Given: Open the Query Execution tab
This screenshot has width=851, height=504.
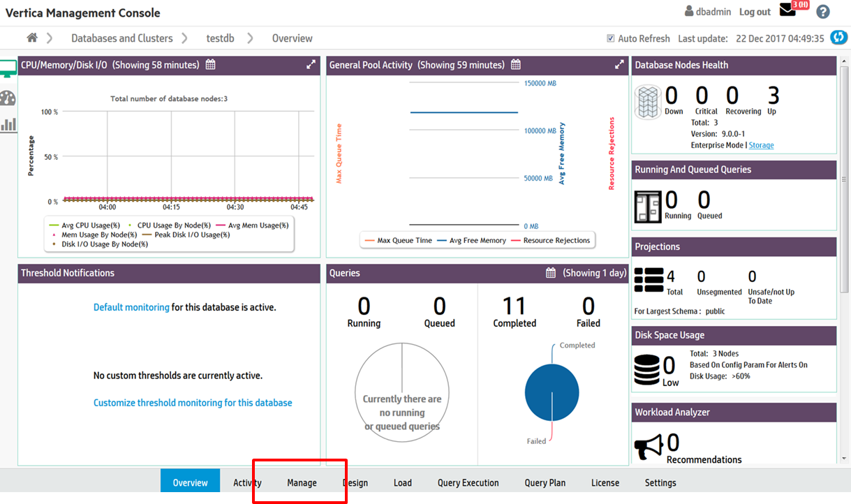Looking at the screenshot, I should [x=468, y=482].
